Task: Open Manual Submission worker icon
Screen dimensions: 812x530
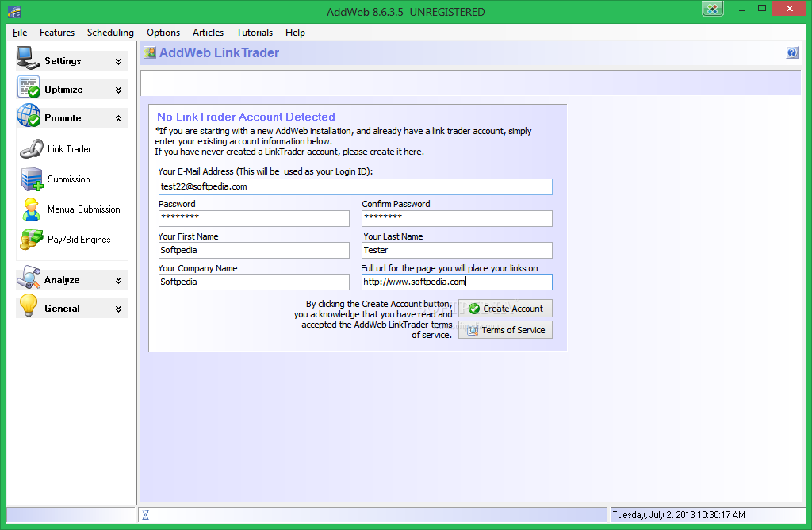Action: coord(32,209)
